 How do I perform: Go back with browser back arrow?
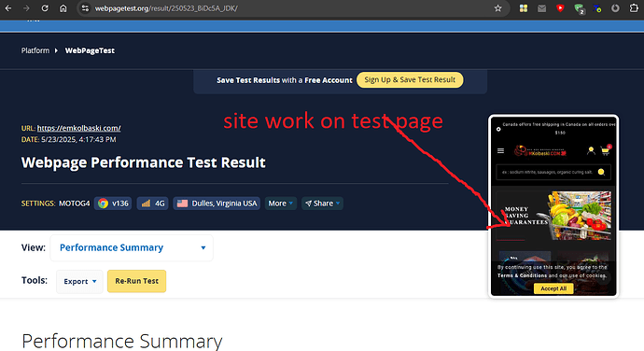8,8
